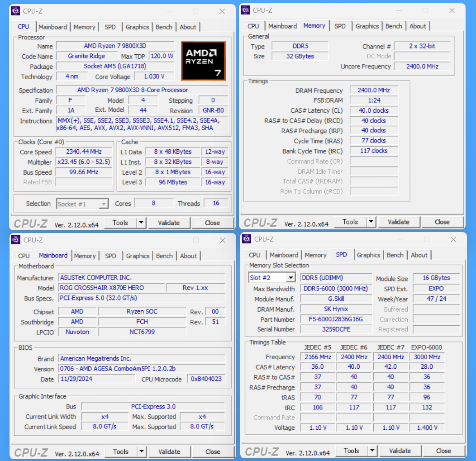Click the Close button in the Mainboard window
476x461 pixels.
(213, 451)
